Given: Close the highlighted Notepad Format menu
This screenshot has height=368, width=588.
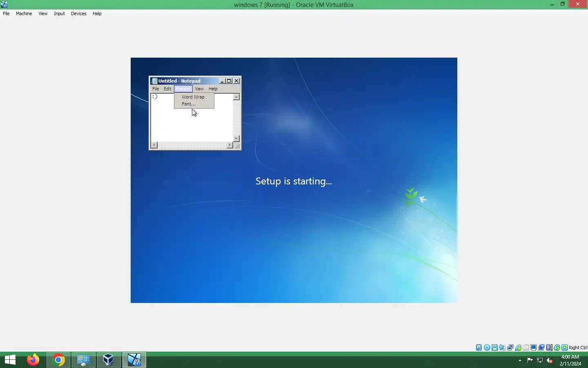Looking at the screenshot, I should [183, 89].
